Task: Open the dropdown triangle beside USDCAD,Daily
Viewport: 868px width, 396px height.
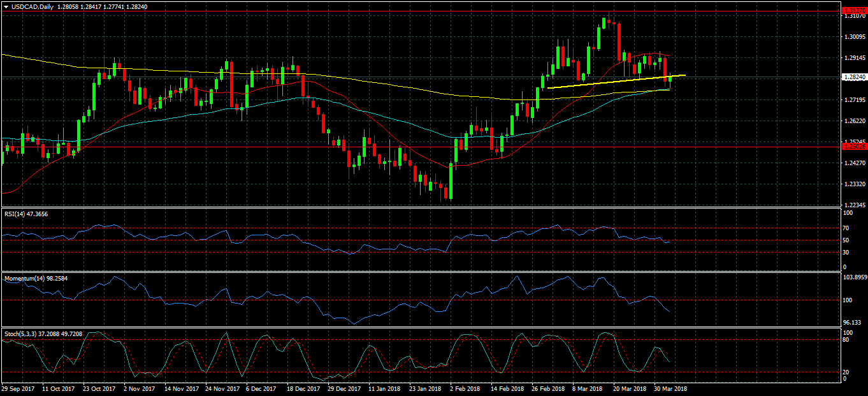Action: pyautogui.click(x=6, y=6)
